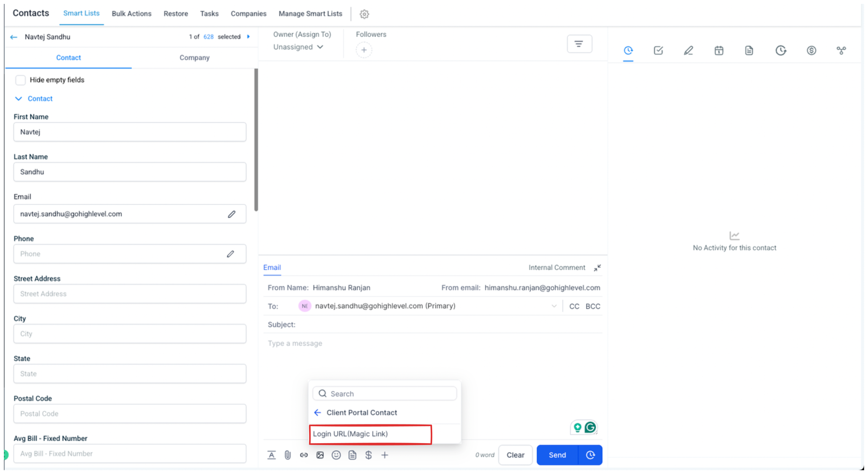This screenshot has height=474, width=868.
Task: Open the Notes pencil icon in right panel
Action: click(688, 51)
